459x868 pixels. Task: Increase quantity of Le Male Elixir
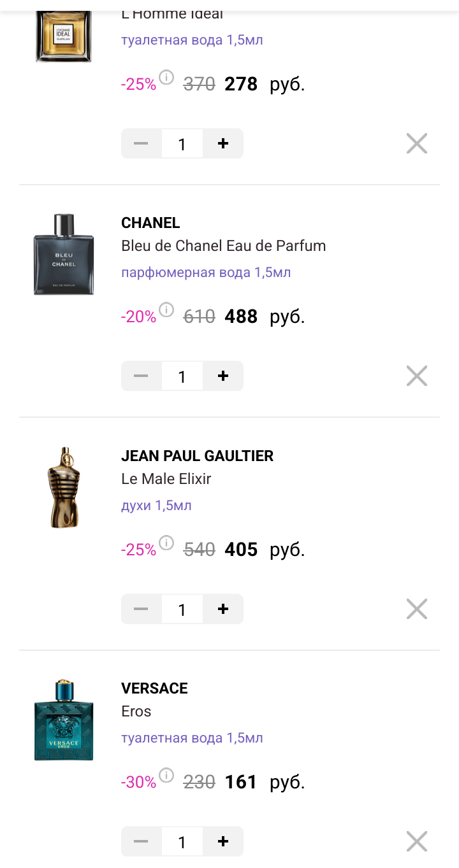pyautogui.click(x=223, y=609)
